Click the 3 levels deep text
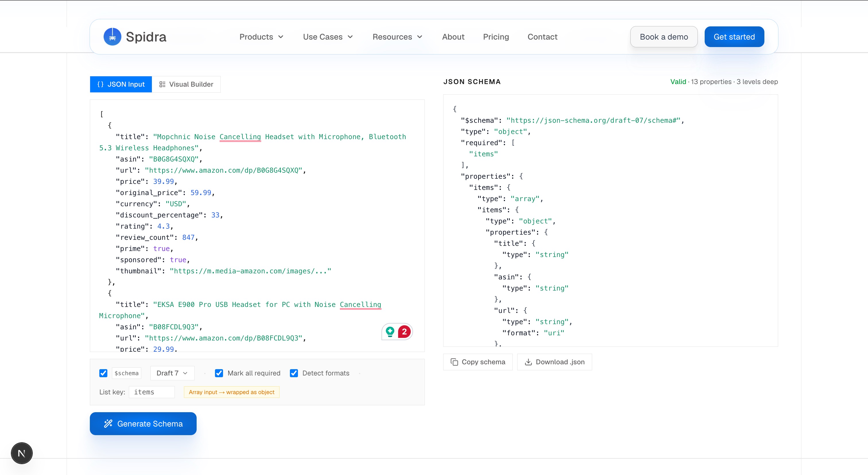Viewport: 868px width, 475px height. [x=757, y=82]
